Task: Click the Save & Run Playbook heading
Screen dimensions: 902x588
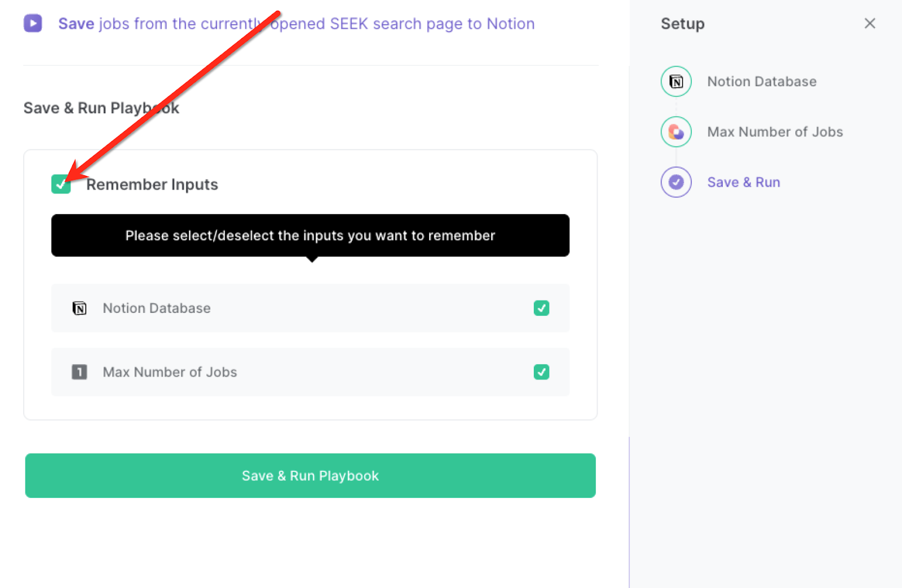Action: (x=101, y=108)
